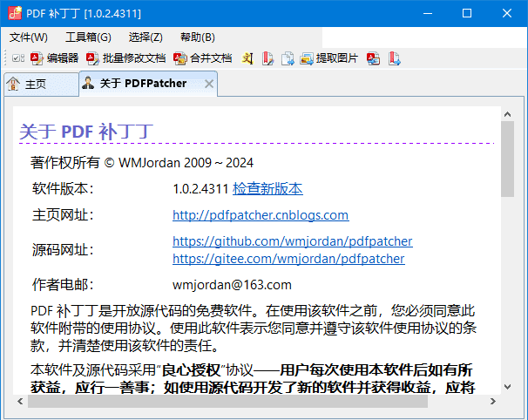Click the red bookmark with pencil icon
This screenshot has width=528, height=420.
(267, 58)
